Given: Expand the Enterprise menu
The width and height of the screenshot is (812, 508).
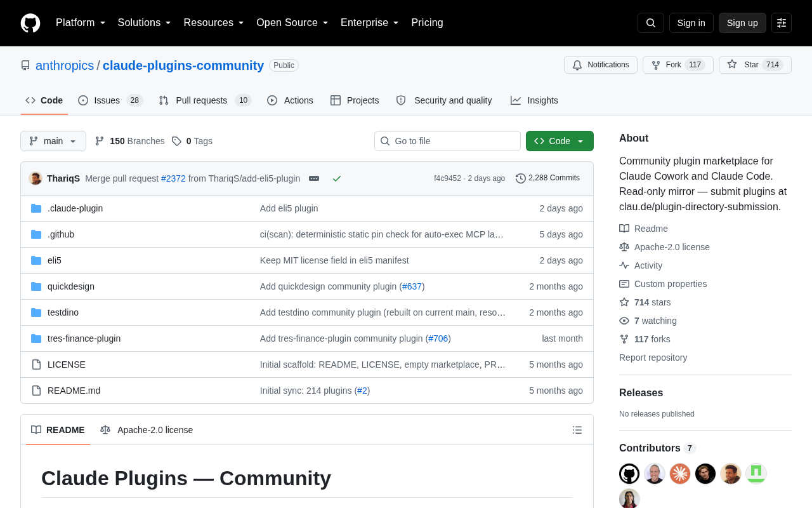Looking at the screenshot, I should (370, 23).
